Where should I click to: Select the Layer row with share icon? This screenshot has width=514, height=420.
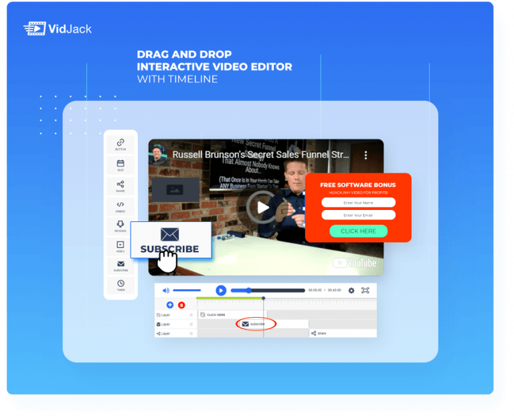point(175,334)
